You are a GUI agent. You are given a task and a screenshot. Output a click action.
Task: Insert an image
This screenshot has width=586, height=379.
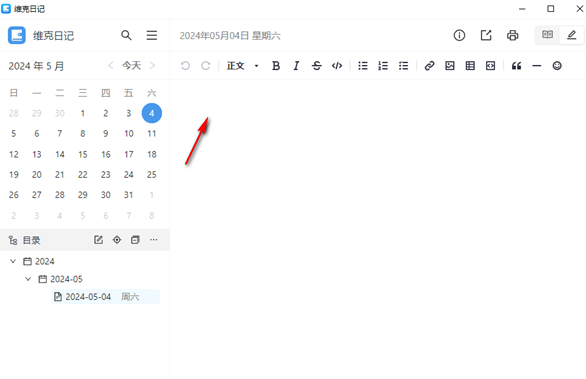click(x=450, y=66)
